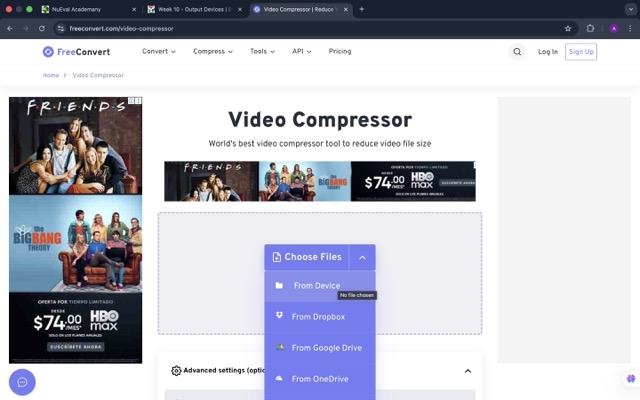Open the tab search dropdown arrow

631,9
